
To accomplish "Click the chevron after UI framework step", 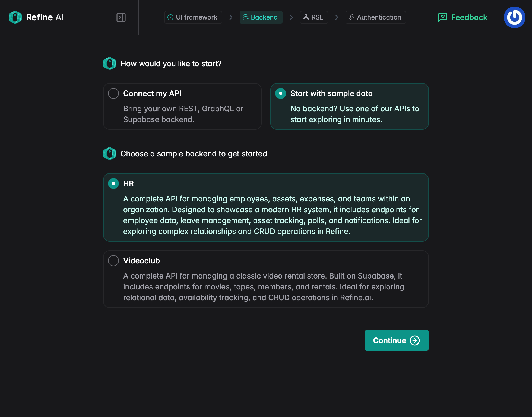I will pos(231,17).
